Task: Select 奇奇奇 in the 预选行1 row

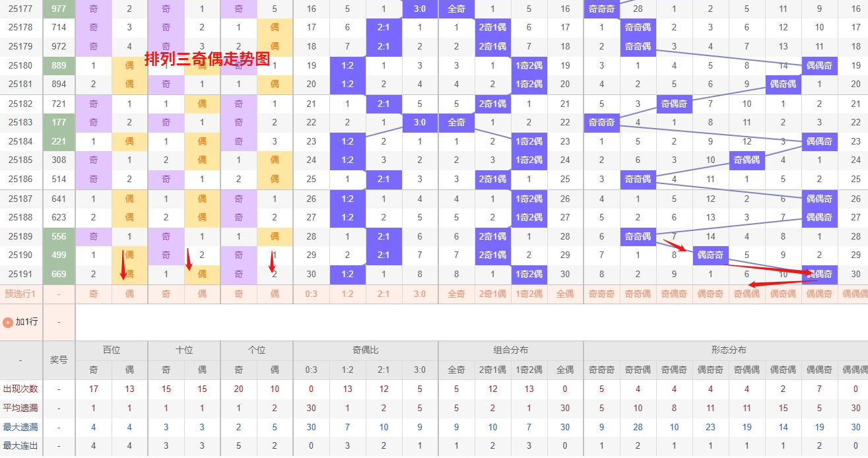Action: coord(601,294)
